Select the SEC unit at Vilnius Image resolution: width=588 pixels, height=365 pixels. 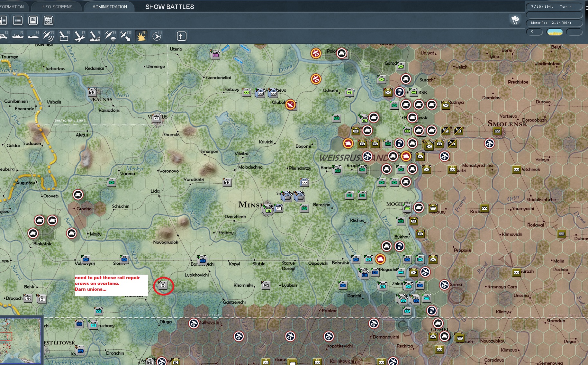point(157,118)
